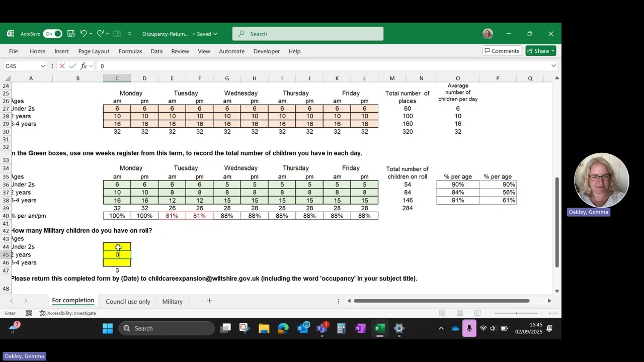Click the 320 total places cell
The height and width of the screenshot is (362, 644).
(x=408, y=132)
